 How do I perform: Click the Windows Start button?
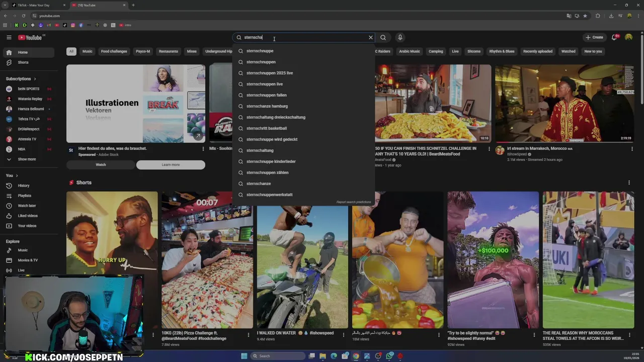click(x=244, y=356)
